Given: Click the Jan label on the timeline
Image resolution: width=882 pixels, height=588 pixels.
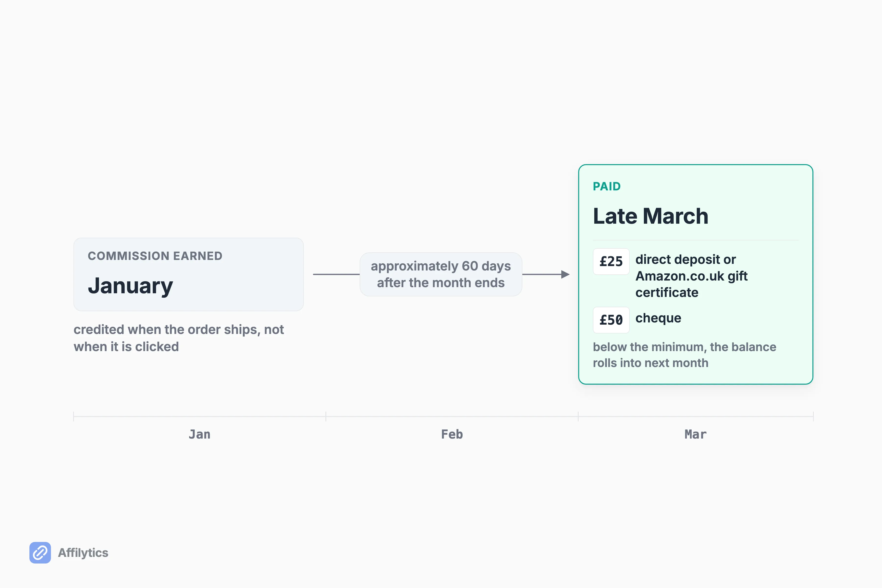Looking at the screenshot, I should [199, 434].
